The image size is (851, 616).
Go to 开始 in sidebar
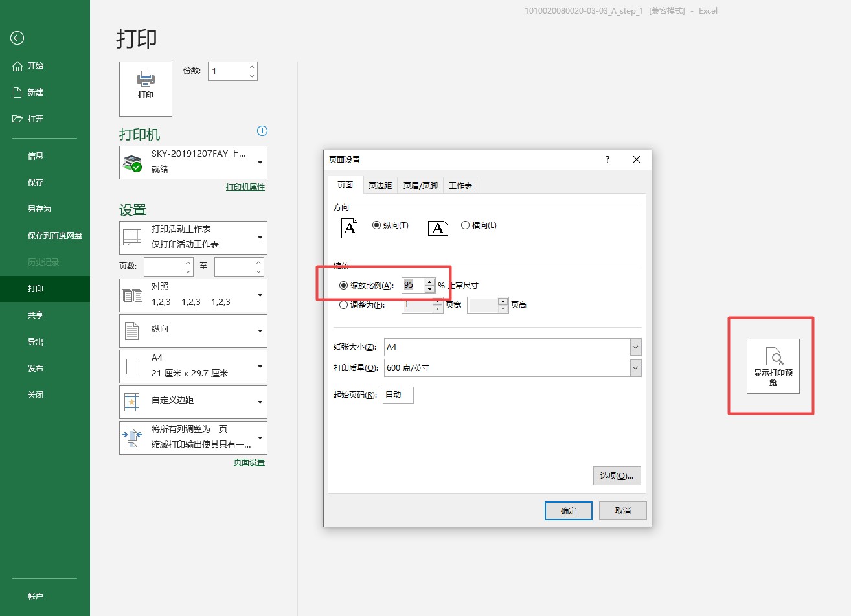pyautogui.click(x=45, y=66)
